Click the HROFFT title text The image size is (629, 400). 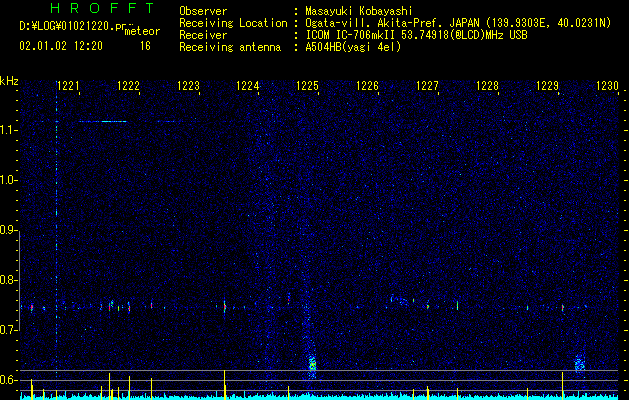coord(102,8)
